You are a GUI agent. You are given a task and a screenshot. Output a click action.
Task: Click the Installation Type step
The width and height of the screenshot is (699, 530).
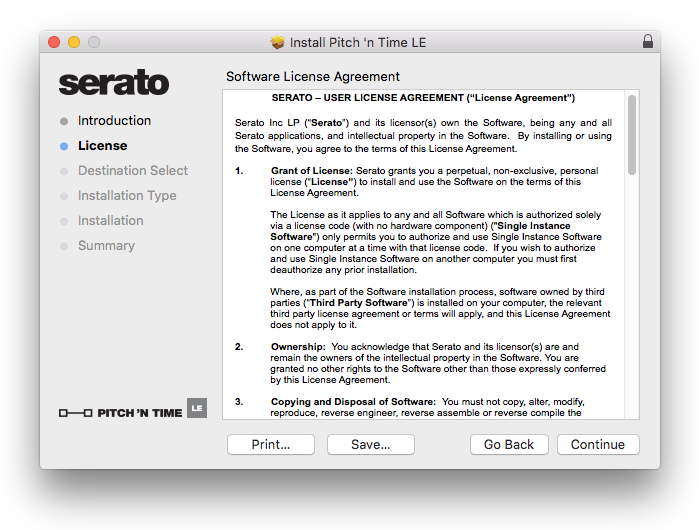point(127,196)
